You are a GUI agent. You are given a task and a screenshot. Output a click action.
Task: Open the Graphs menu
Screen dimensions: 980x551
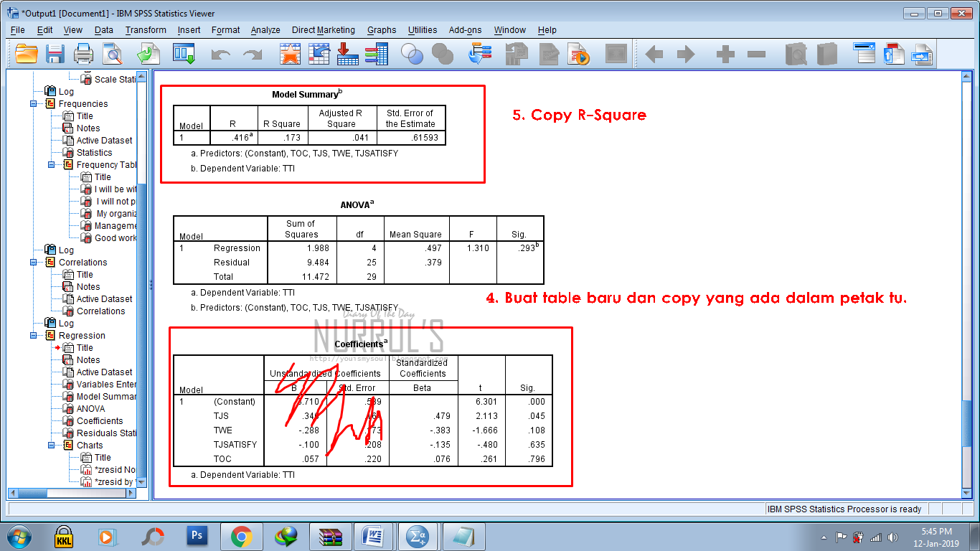pos(382,29)
